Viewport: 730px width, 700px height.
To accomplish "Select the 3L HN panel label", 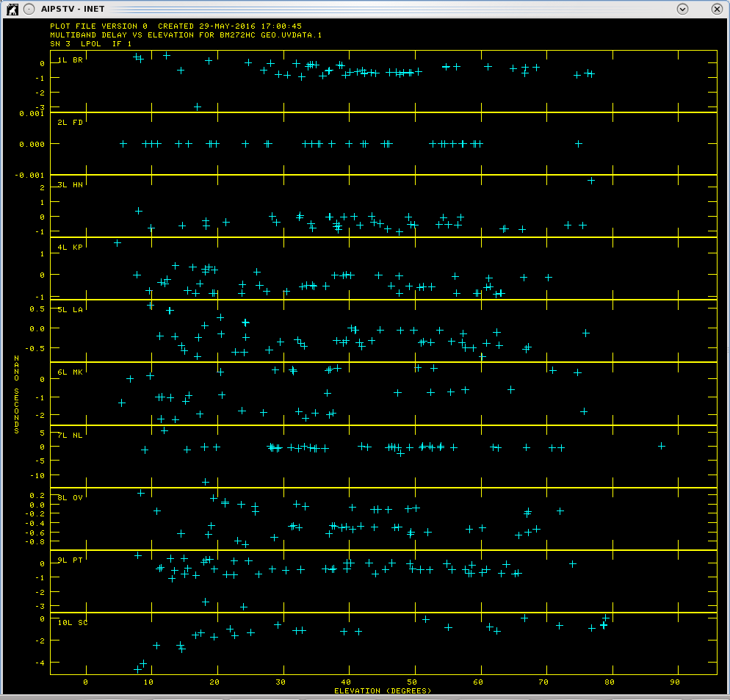I will [71, 185].
